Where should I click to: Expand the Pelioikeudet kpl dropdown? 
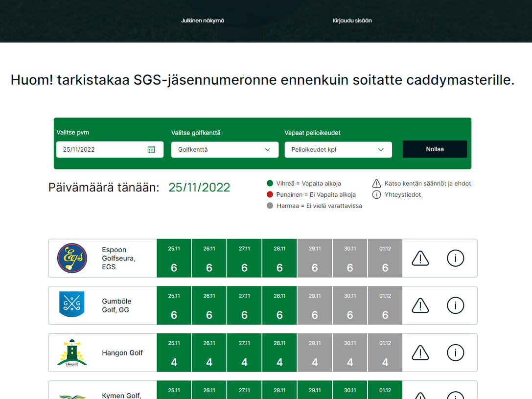[338, 149]
